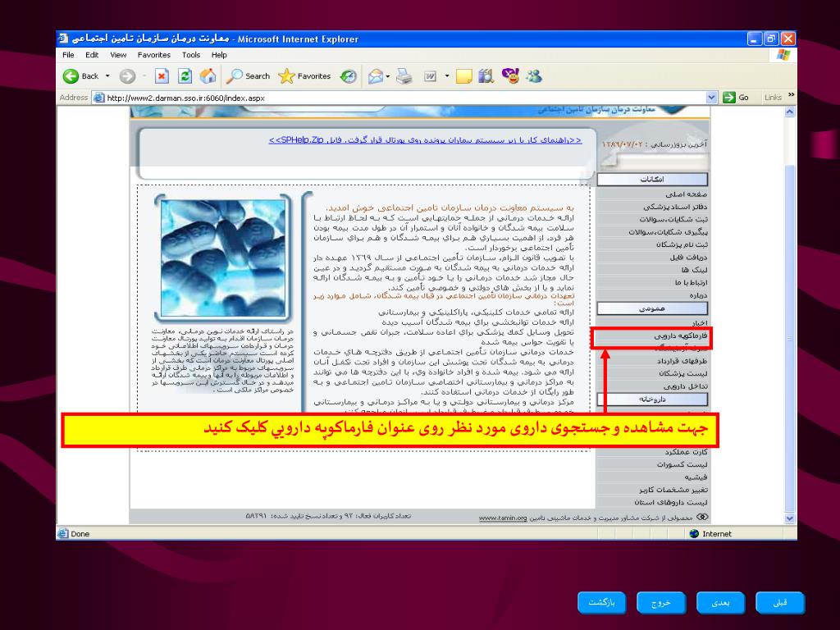Click the Windows flag logo in menu bar
The width and height of the screenshot is (840, 630).
coord(783,55)
